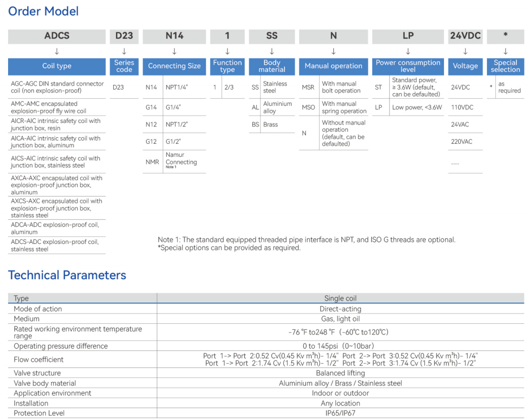530x420 pixels.
Task: Click the gray "ADCS" example code box
Action: (x=57, y=36)
